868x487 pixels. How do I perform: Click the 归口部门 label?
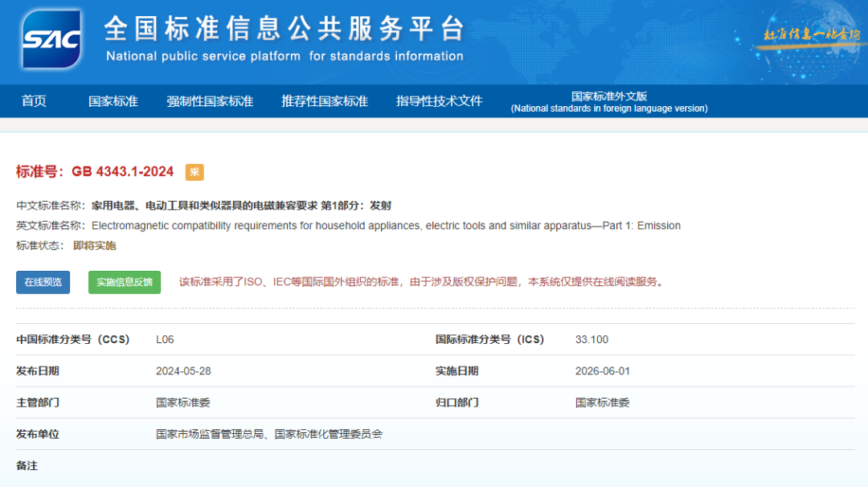457,403
